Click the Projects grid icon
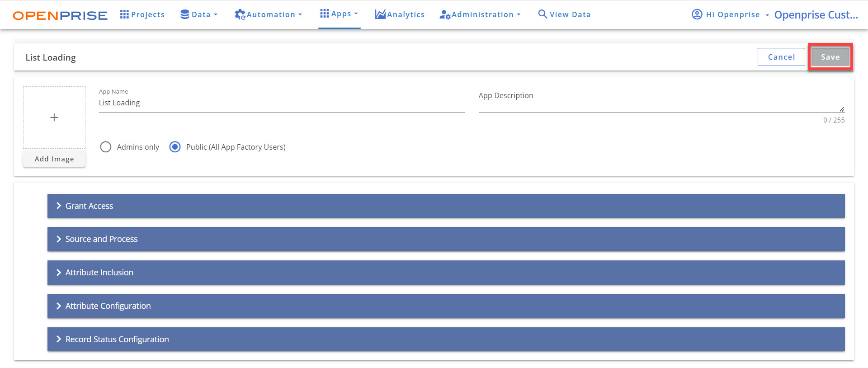 [x=124, y=14]
